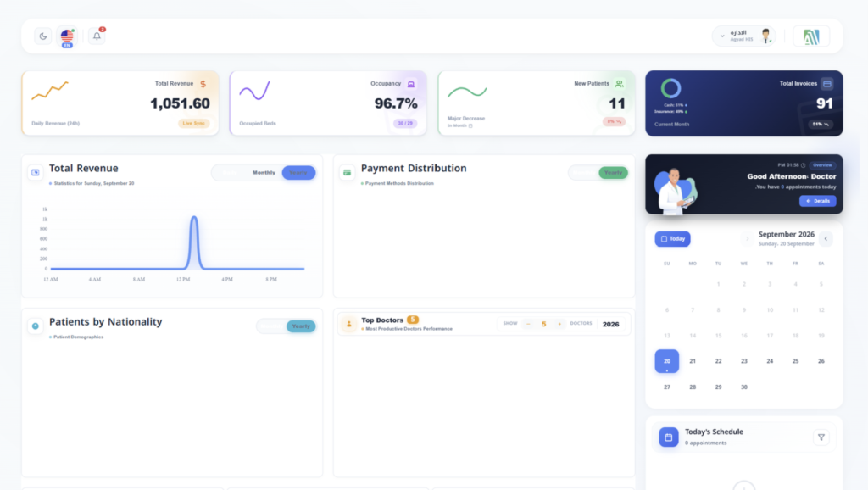Click the cash/insurance donut chart
Image resolution: width=868 pixels, height=490 pixels.
point(670,88)
